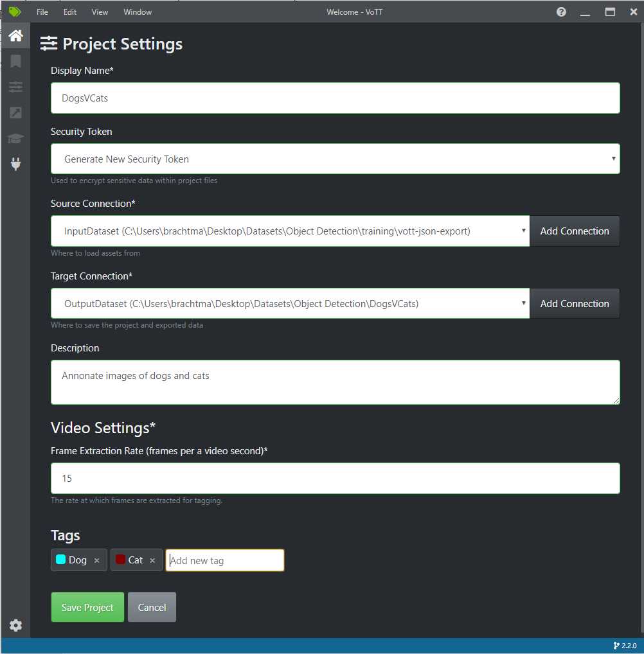Open Active Learning graduation cap icon
The width and height of the screenshot is (644, 654).
[x=15, y=139]
